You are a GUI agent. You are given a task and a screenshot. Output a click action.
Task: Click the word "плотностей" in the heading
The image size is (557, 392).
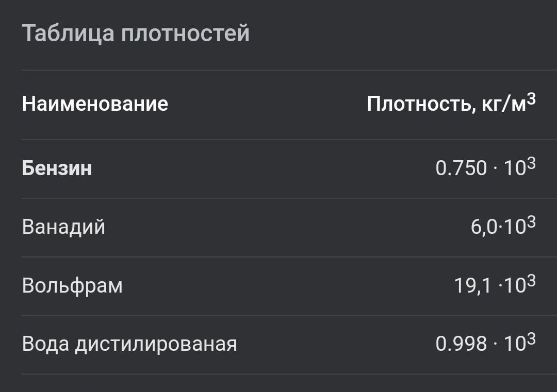pos(186,34)
